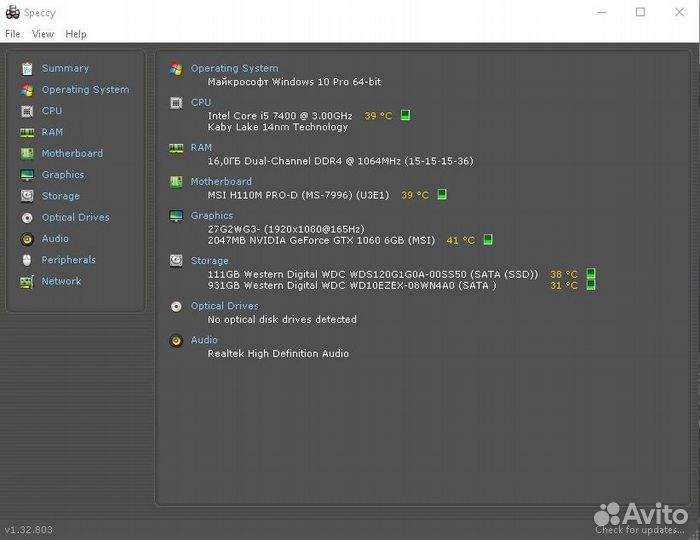Image resolution: width=700 pixels, height=540 pixels.
Task: Open the View menu
Action: point(43,34)
